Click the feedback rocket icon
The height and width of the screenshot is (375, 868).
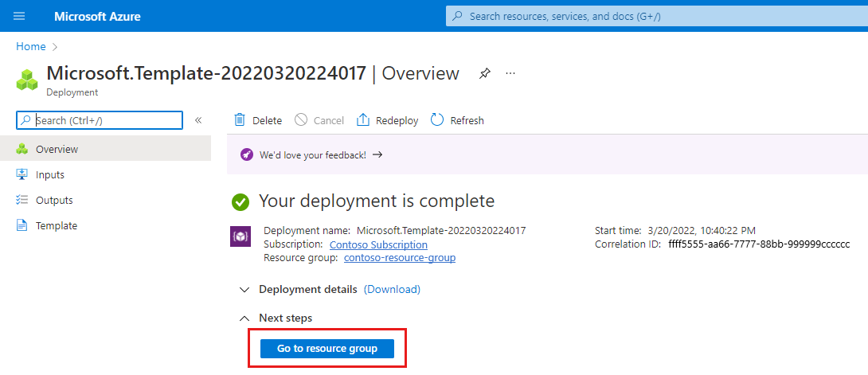(247, 155)
